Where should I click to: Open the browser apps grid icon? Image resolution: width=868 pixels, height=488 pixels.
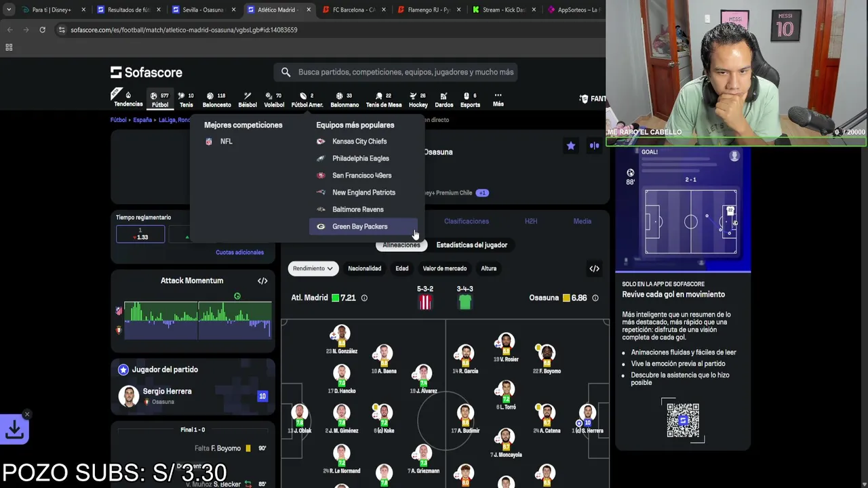(9, 47)
